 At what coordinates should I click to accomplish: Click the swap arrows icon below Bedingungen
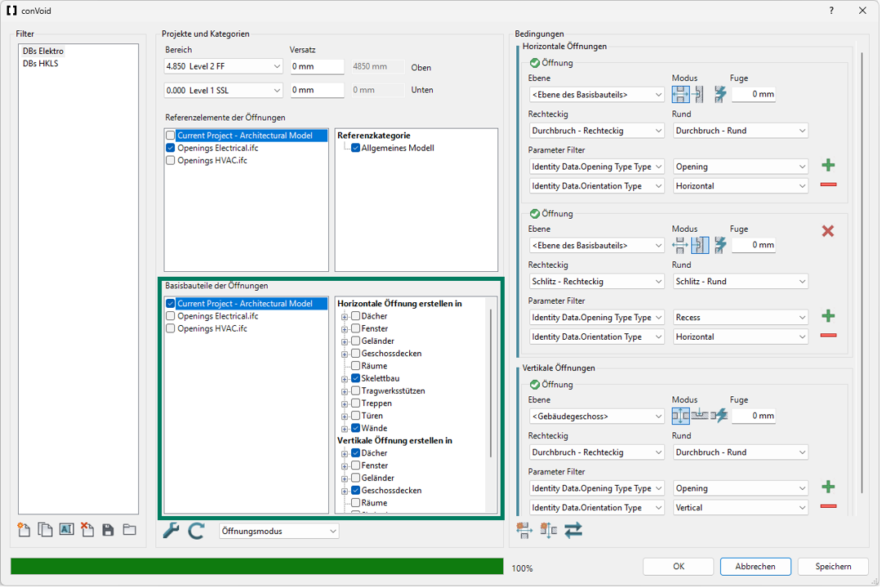[x=573, y=531]
